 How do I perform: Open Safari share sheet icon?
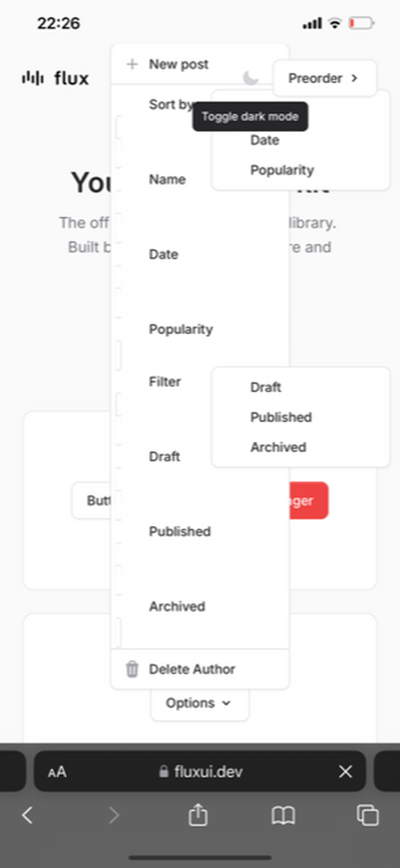[x=198, y=815]
